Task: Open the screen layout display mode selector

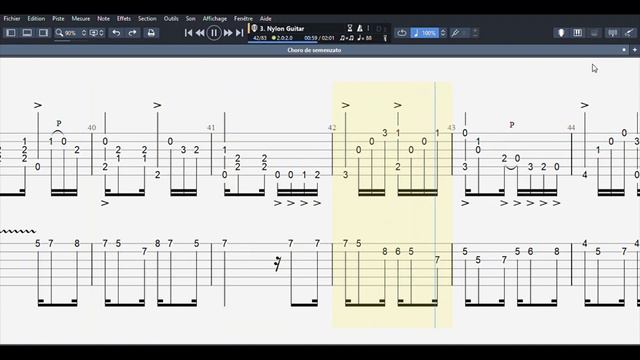Action: [93, 33]
